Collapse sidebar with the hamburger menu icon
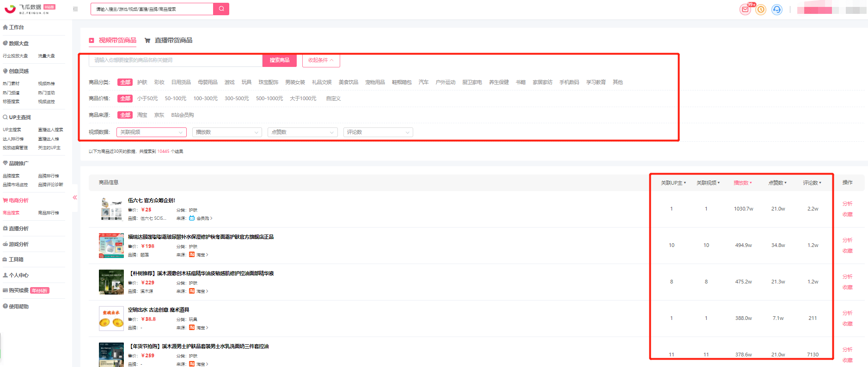 pyautogui.click(x=75, y=9)
